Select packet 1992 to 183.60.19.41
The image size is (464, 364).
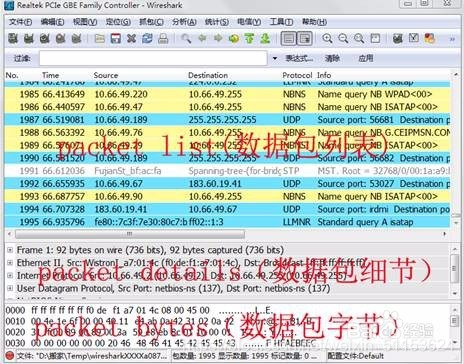click(227, 184)
